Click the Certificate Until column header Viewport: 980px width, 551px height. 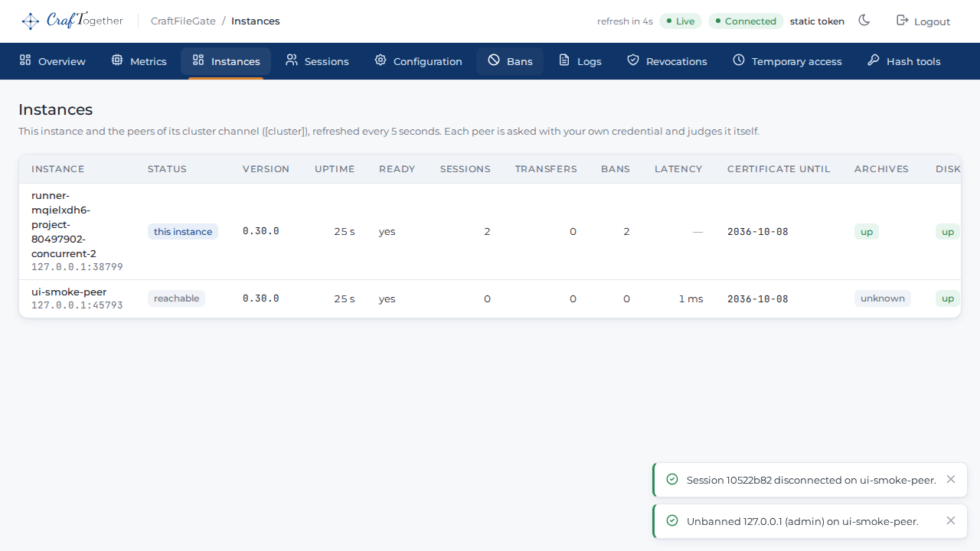[x=779, y=169]
